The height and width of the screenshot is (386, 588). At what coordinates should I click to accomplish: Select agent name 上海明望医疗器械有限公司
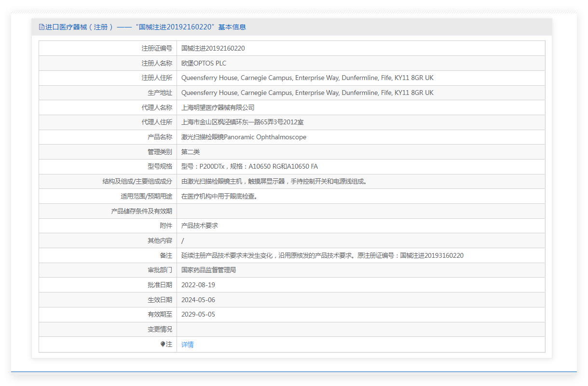(218, 107)
